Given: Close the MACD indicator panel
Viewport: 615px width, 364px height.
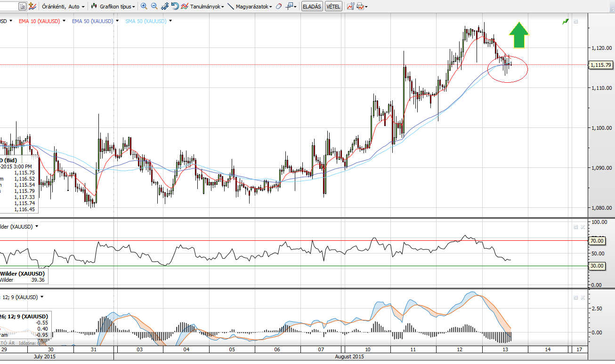Looking at the screenshot, I should [x=583, y=298].
